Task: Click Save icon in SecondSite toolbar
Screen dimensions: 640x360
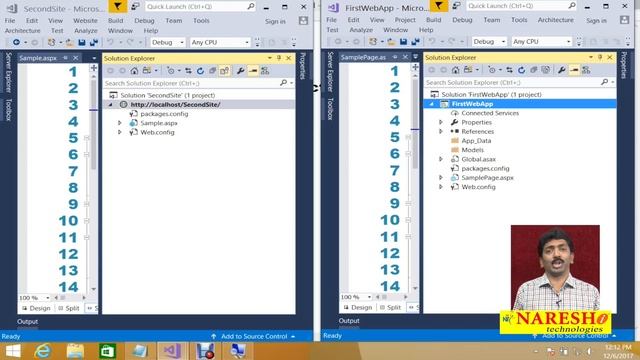Action: [x=82, y=42]
